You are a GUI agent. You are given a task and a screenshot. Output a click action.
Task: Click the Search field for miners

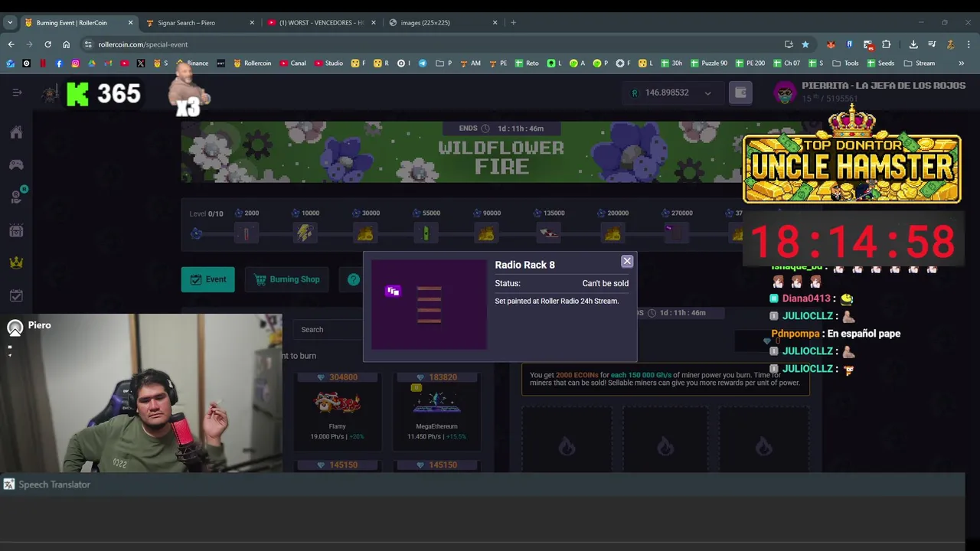tap(327, 329)
